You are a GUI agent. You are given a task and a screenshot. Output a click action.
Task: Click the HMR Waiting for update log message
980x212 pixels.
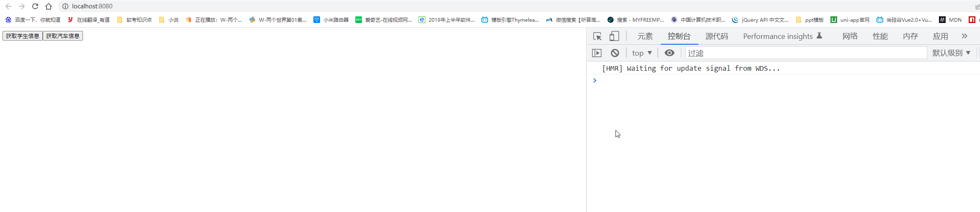pos(691,68)
